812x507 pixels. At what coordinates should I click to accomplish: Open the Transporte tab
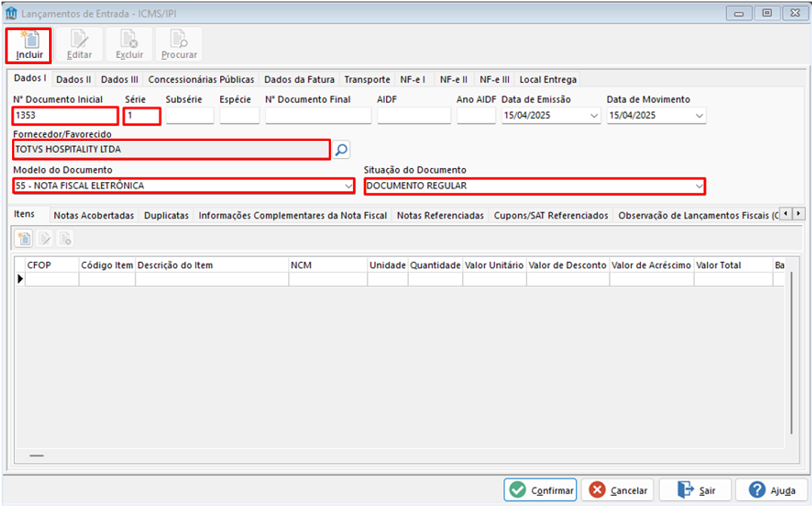[367, 80]
